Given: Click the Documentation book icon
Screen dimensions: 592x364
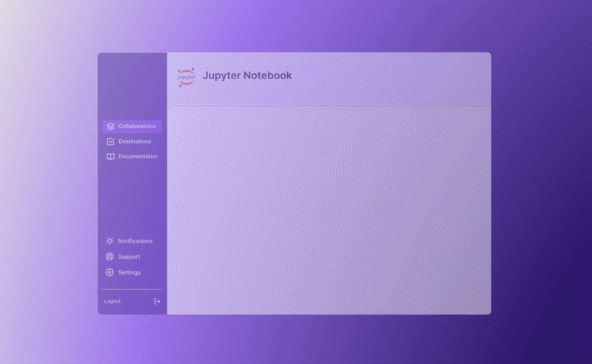Looking at the screenshot, I should [x=110, y=157].
